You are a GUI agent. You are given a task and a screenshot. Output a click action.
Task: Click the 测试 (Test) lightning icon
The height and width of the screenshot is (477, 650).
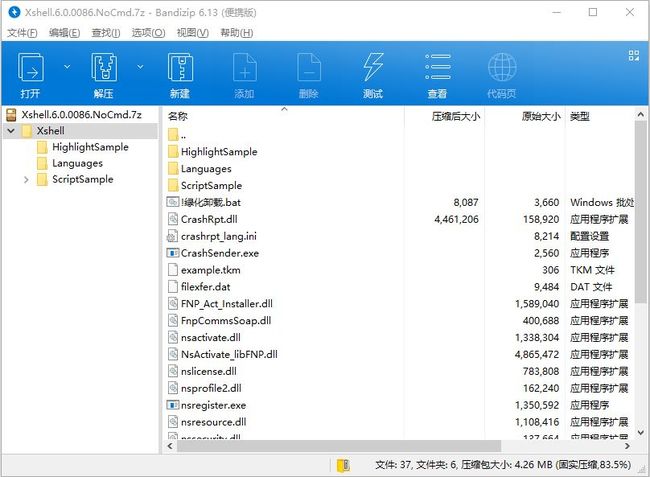pyautogui.click(x=373, y=67)
